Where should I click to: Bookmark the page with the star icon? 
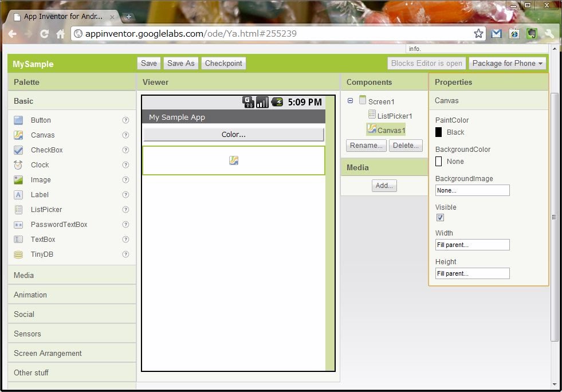click(x=479, y=34)
